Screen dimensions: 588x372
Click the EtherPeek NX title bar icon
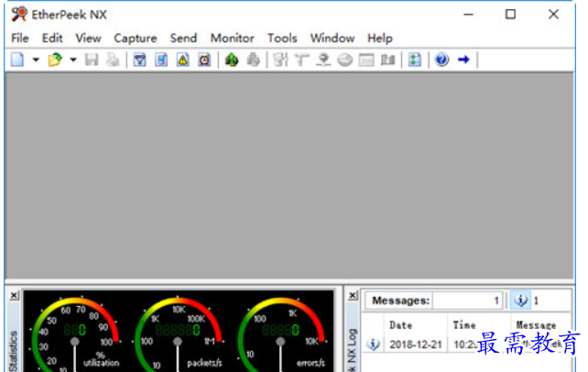click(19, 15)
